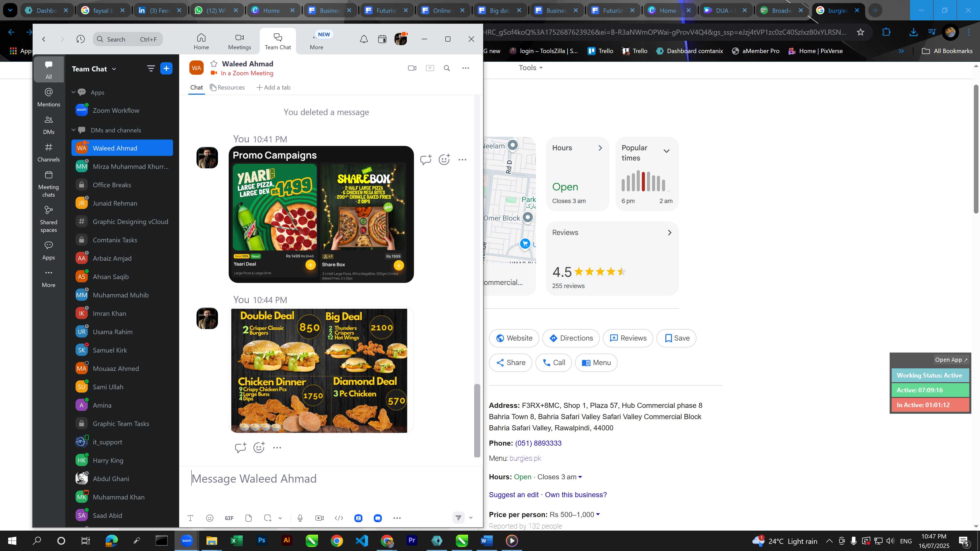
Task: Open send options dropdown arrow
Action: pyautogui.click(x=471, y=518)
